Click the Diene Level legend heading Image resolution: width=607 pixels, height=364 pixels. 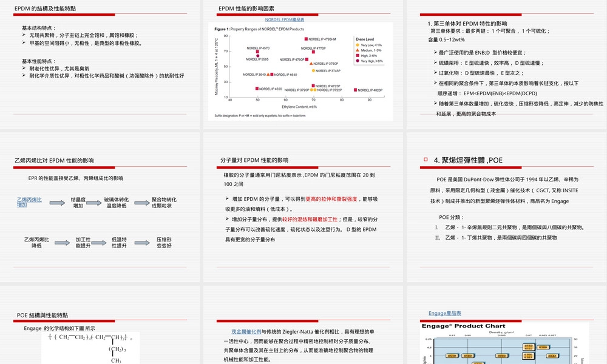click(x=365, y=39)
